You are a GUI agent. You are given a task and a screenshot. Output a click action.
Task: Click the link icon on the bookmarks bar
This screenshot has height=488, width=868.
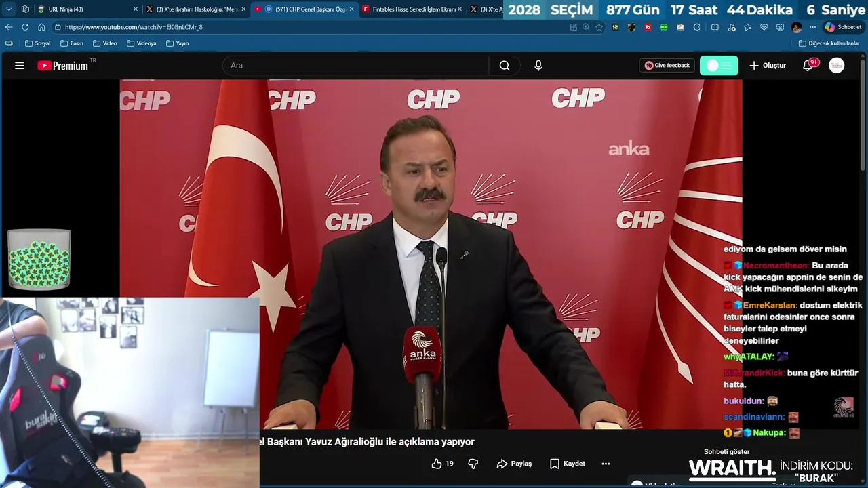pyautogui.click(x=9, y=43)
